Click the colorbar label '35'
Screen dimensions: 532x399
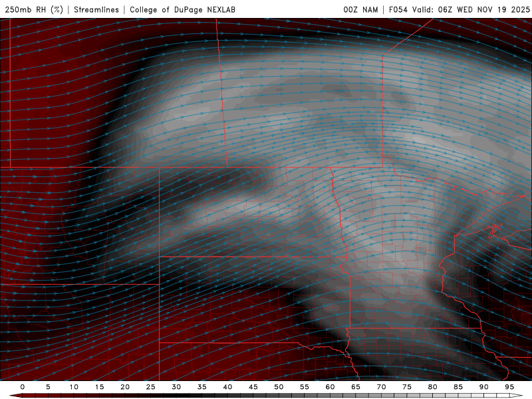202,387
